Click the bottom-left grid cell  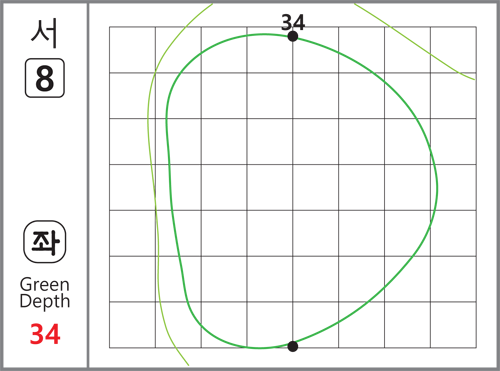tap(132, 325)
